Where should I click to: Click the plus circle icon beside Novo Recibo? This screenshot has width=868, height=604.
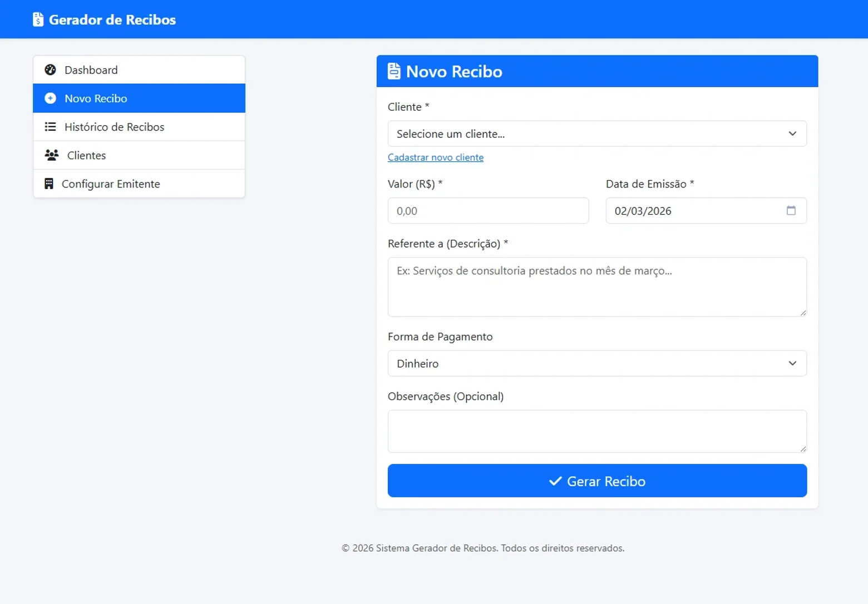[x=50, y=98]
